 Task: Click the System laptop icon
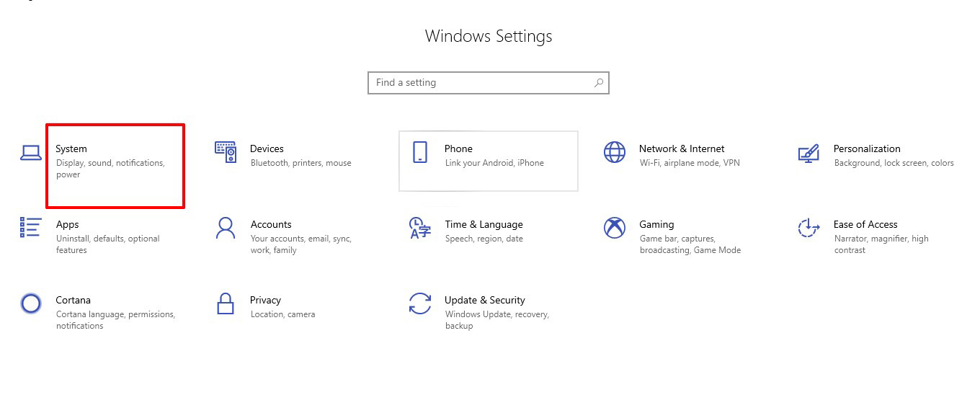[30, 153]
